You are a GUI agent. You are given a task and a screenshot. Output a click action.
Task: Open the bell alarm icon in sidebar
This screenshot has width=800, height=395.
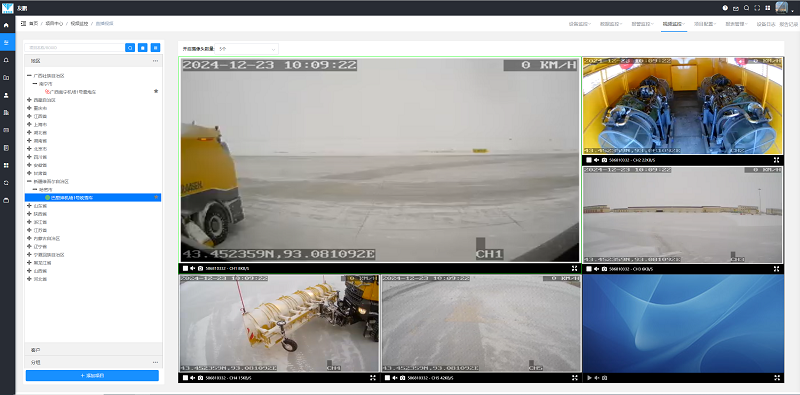click(6, 60)
